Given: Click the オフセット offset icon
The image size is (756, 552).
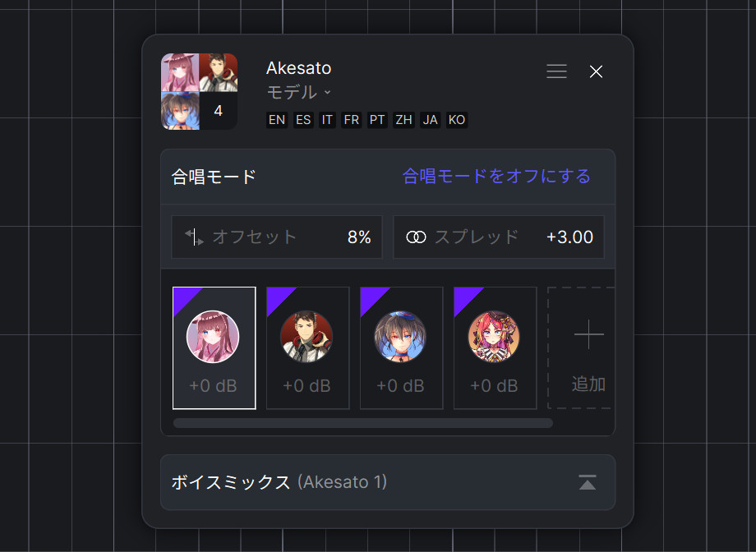Looking at the screenshot, I should click(x=194, y=237).
